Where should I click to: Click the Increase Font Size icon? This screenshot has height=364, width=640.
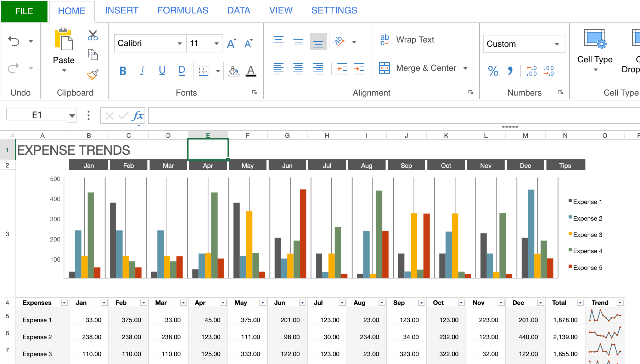tap(231, 44)
